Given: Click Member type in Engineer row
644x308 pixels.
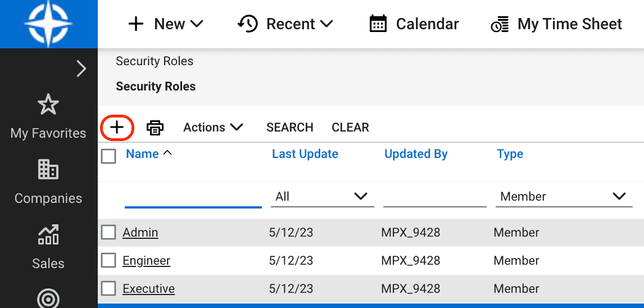Looking at the screenshot, I should (x=516, y=260).
